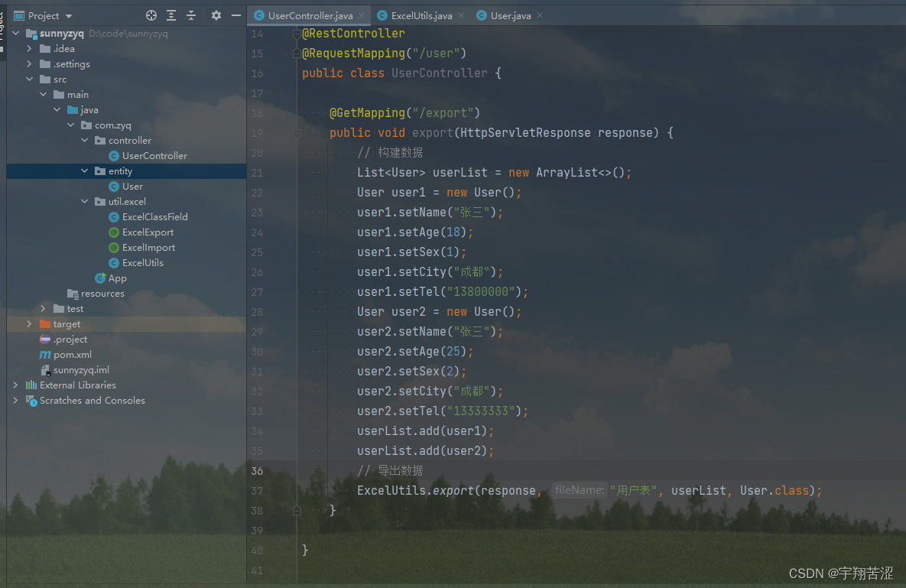Expand the .idea folder
This screenshot has width=906, height=588.
point(30,48)
